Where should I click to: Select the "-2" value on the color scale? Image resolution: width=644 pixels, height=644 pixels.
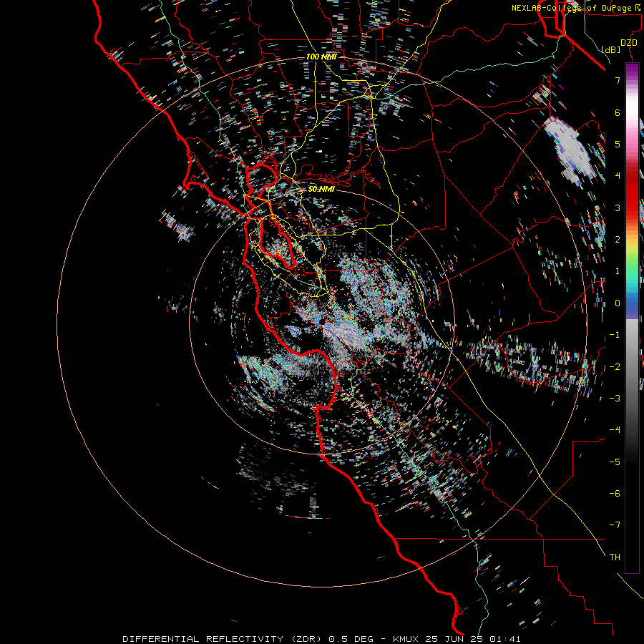tap(615, 367)
